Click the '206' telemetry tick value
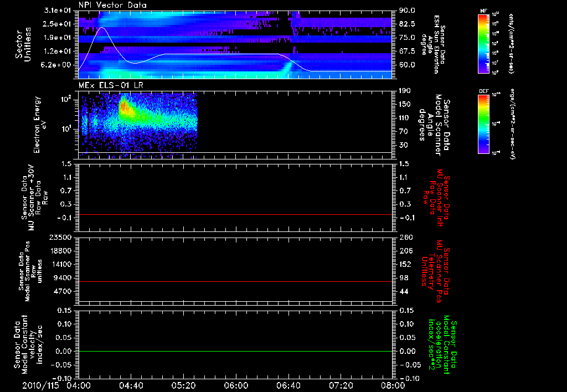 (x=406, y=251)
